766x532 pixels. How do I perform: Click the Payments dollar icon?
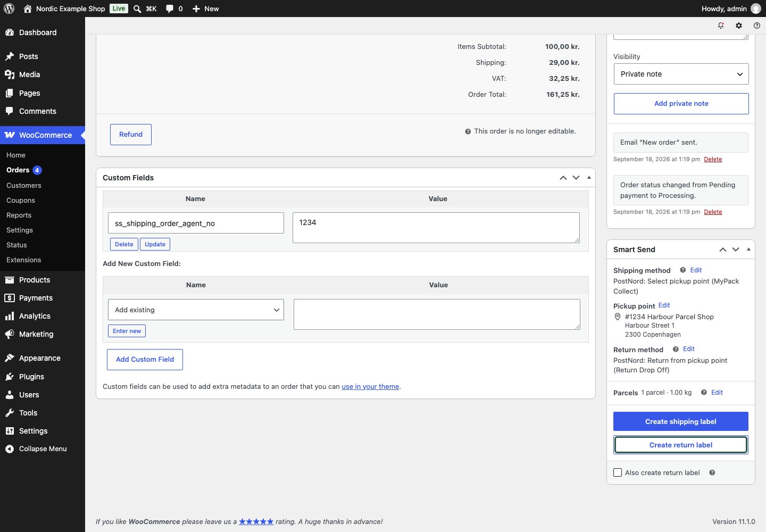click(x=10, y=298)
